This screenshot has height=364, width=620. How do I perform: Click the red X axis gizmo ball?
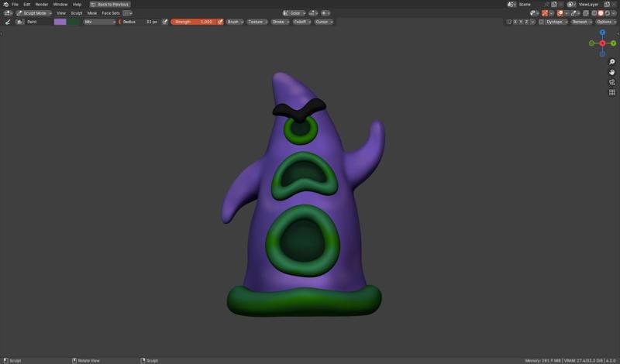click(x=602, y=43)
